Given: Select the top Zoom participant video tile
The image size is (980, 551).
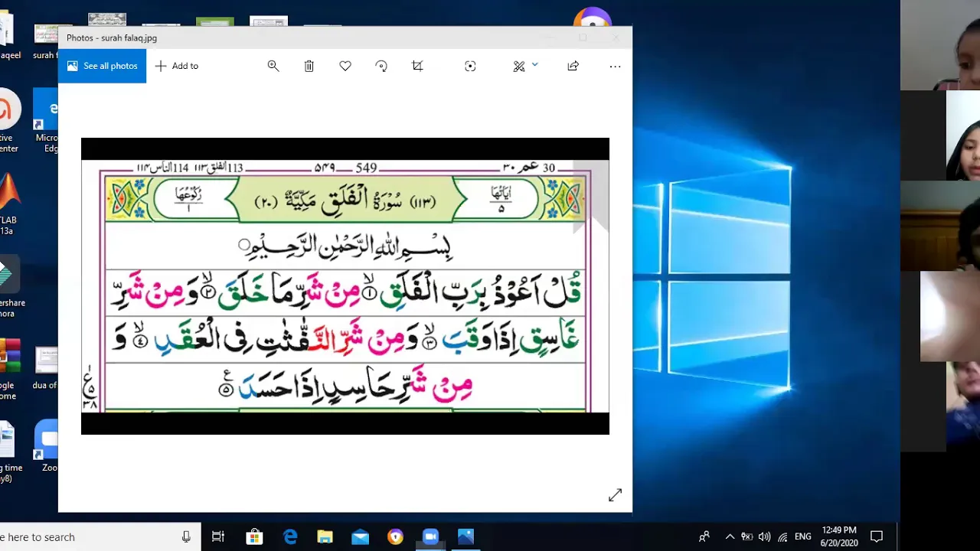Looking at the screenshot, I should (x=941, y=45).
